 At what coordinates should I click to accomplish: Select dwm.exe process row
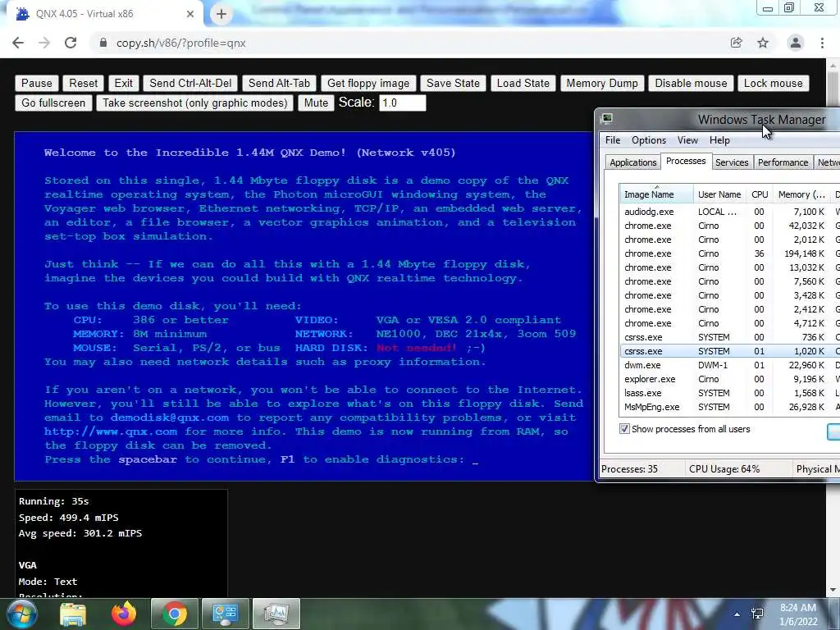729,365
